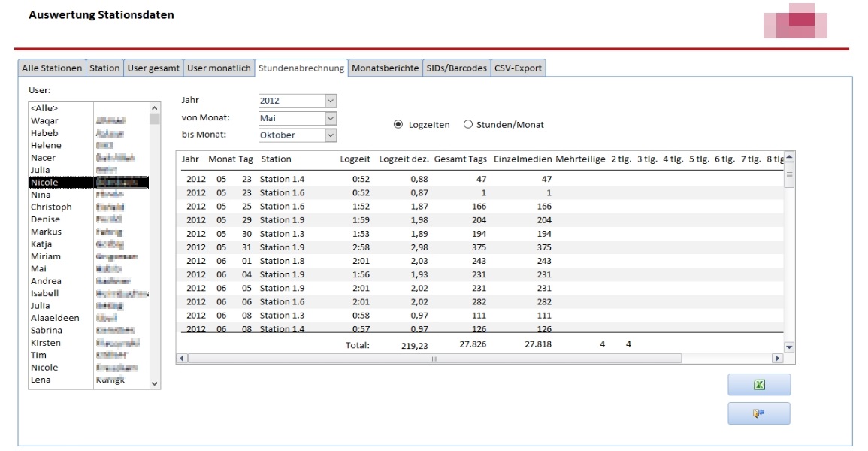
Task: Click the Jahr column header
Action: point(190,159)
